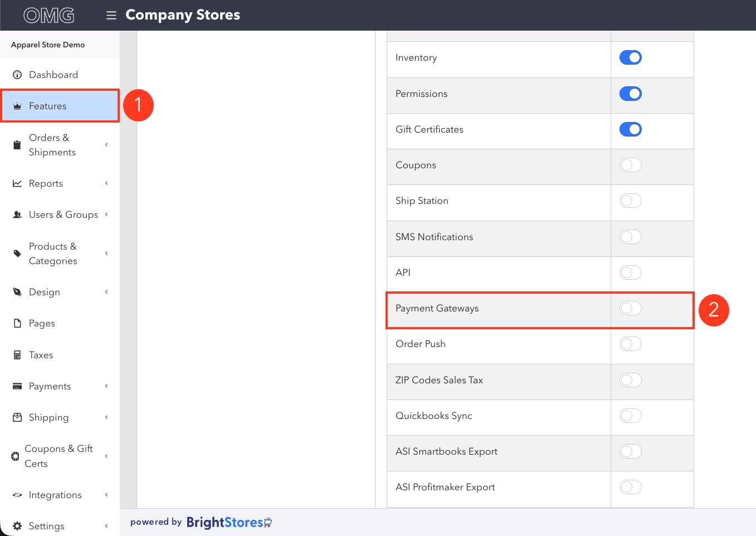This screenshot has width=756, height=536.
Task: Click the Integrations connector icon
Action: [17, 495]
